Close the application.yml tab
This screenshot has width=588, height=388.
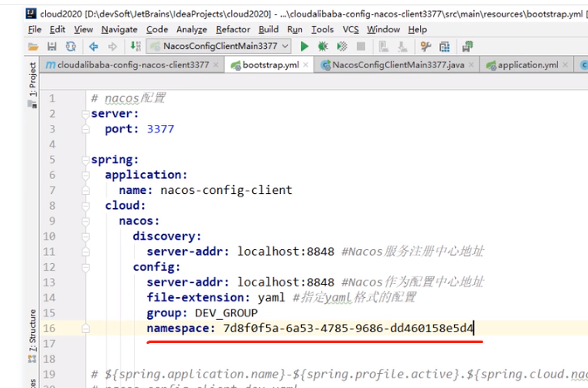click(565, 65)
